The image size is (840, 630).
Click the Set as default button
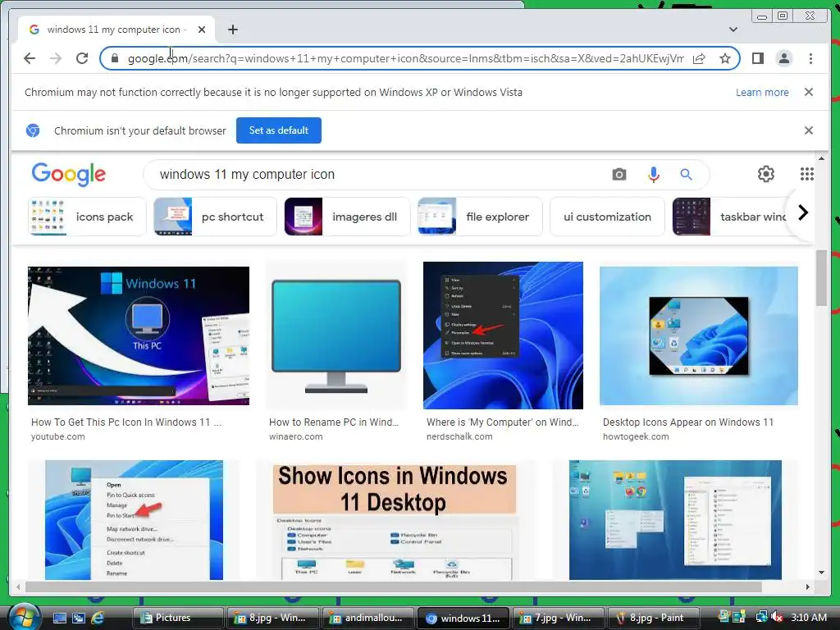point(279,130)
